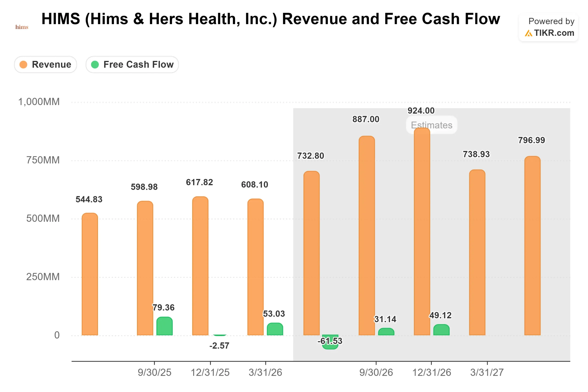Select the 49.12 free cash flow bar

[441, 330]
